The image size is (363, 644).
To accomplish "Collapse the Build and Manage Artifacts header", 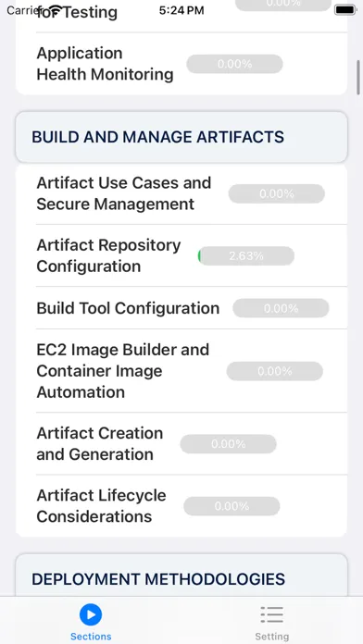I will click(181, 137).
